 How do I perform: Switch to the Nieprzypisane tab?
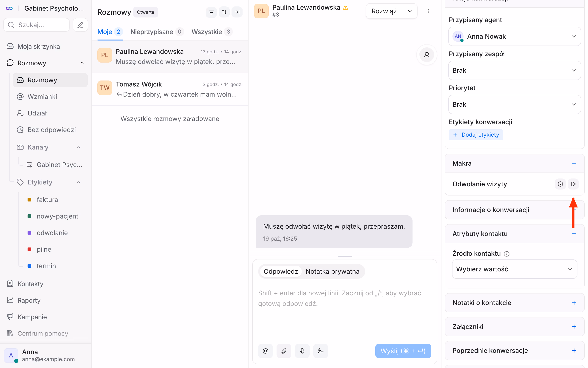coord(157,32)
